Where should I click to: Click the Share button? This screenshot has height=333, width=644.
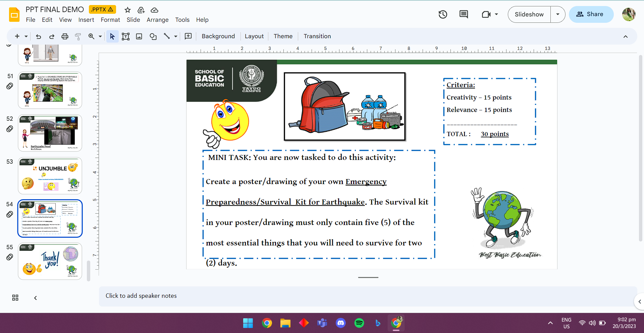point(591,14)
